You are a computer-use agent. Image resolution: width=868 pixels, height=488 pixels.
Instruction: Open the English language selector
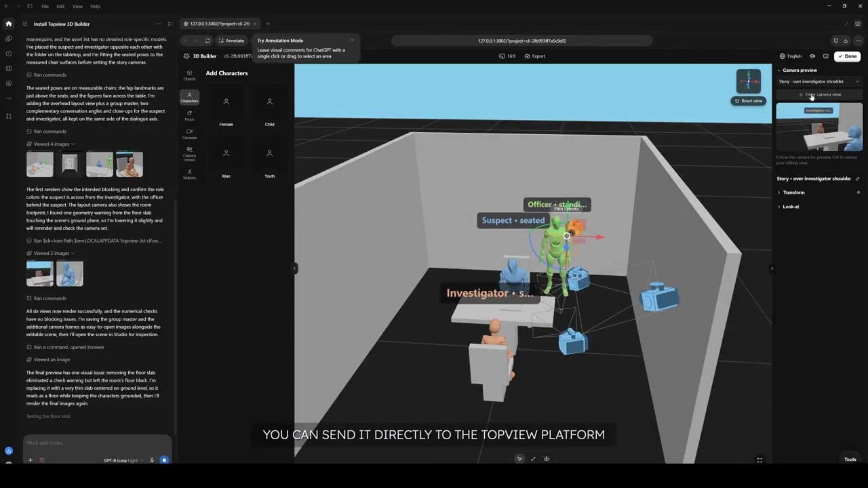click(791, 56)
